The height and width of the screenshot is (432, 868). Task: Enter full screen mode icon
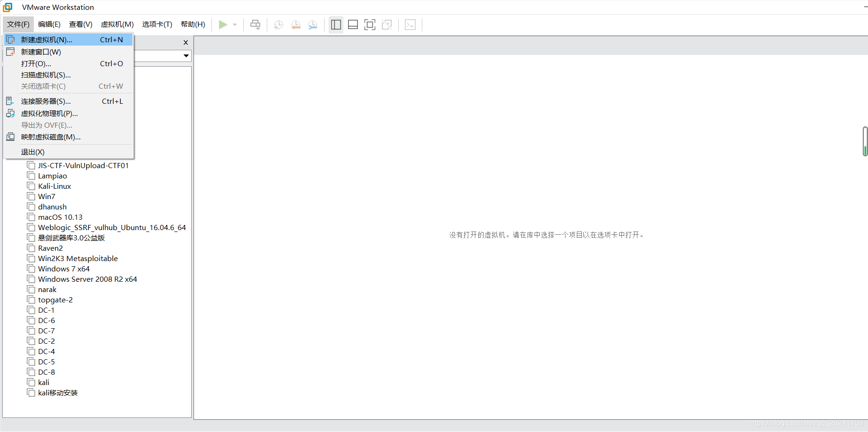(x=370, y=25)
